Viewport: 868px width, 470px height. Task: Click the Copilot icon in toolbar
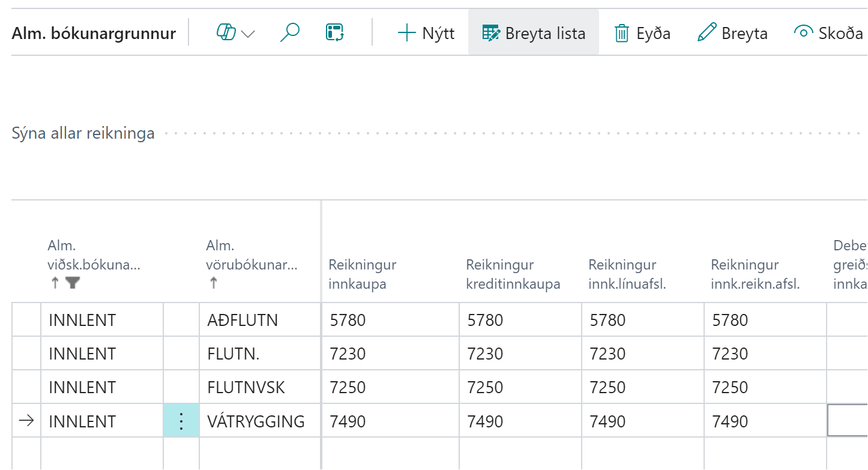[x=226, y=32]
